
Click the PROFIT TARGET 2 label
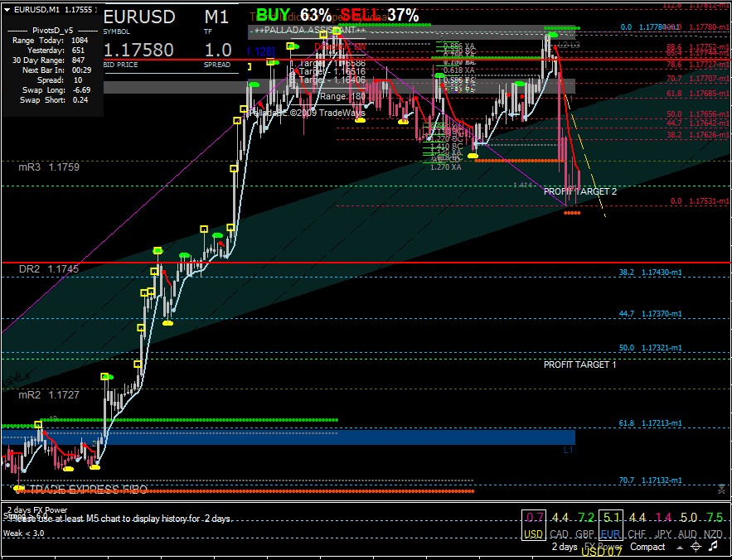pyautogui.click(x=580, y=191)
